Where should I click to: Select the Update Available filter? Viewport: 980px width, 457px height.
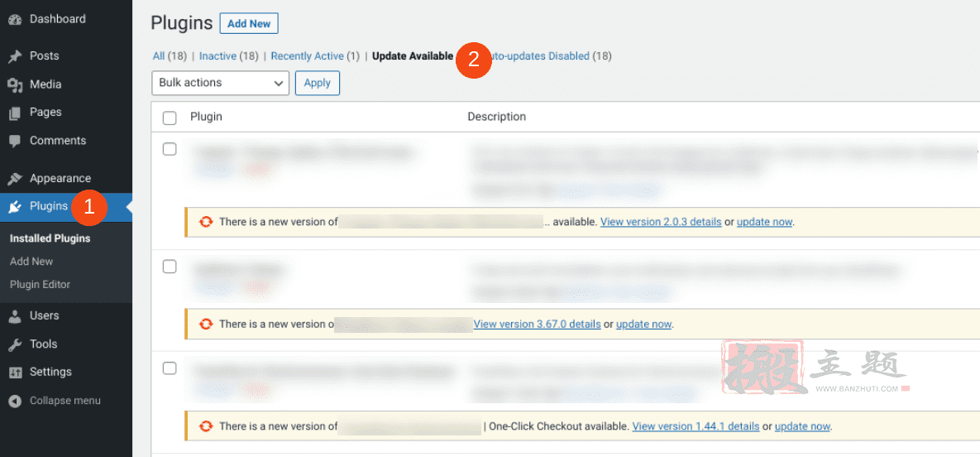pos(413,56)
